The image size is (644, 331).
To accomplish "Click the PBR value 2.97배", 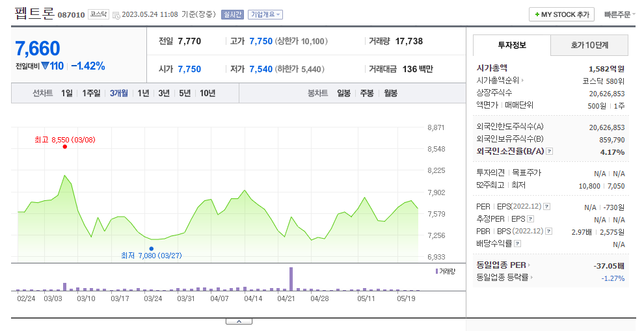I will coord(582,232).
